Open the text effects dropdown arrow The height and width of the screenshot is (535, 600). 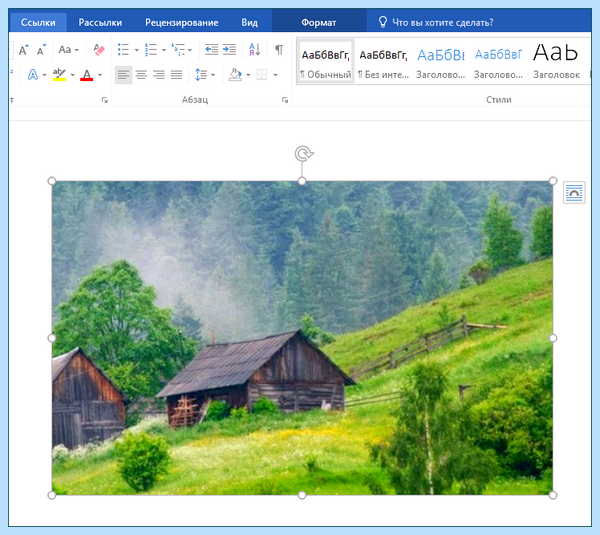tap(45, 75)
